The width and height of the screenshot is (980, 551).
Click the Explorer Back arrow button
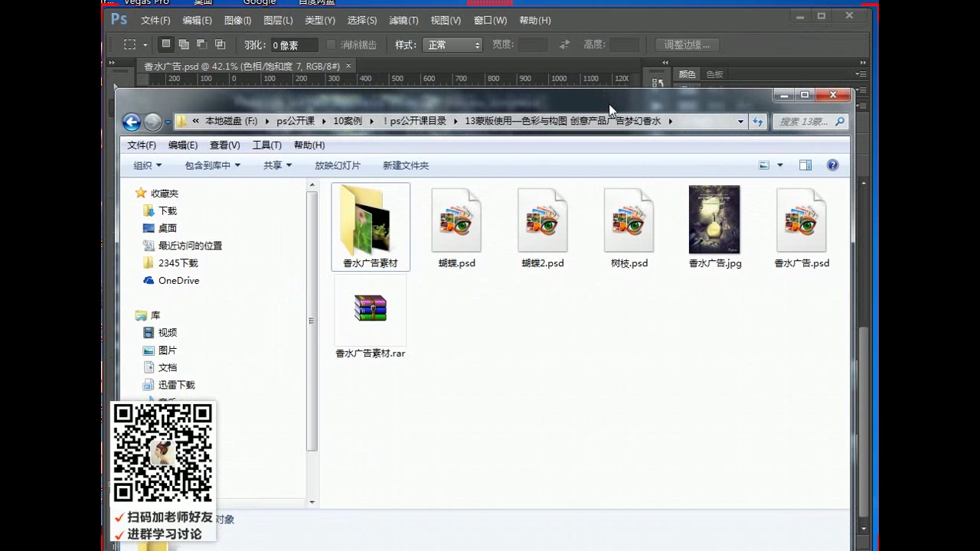pos(132,122)
